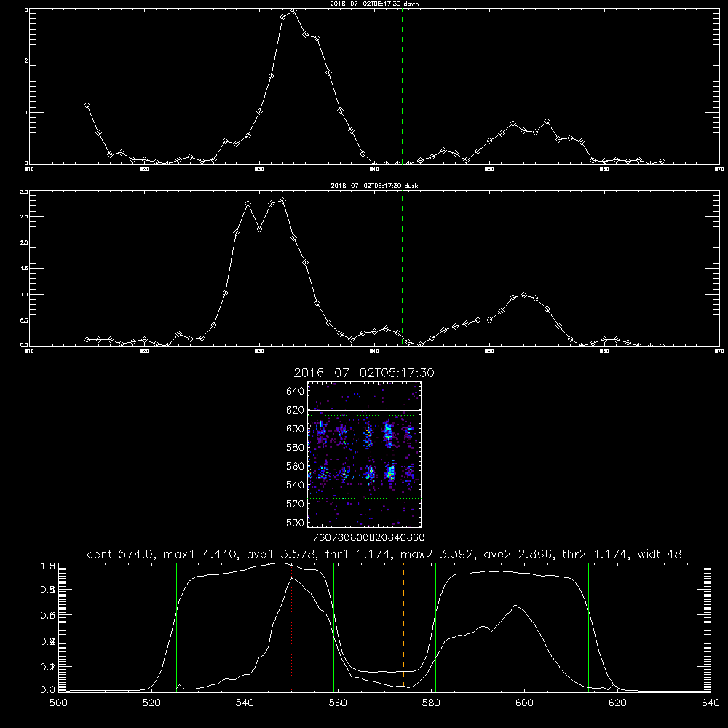Click the y-axis label '2' of the dawn plot
The width and height of the screenshot is (728, 728).
tap(26, 60)
